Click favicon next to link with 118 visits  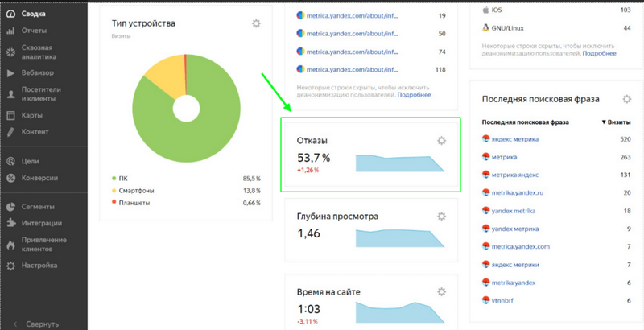300,69
